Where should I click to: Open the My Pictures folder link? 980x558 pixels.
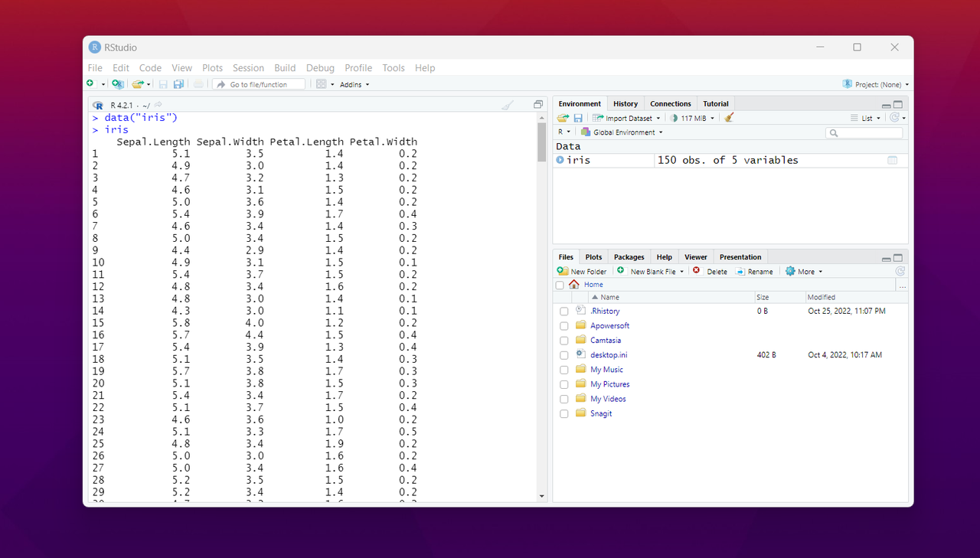[x=609, y=384]
